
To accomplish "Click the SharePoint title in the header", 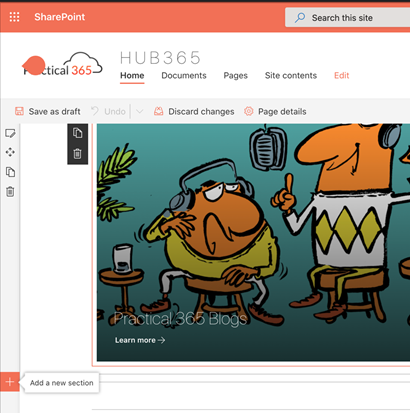I will coord(60,17).
